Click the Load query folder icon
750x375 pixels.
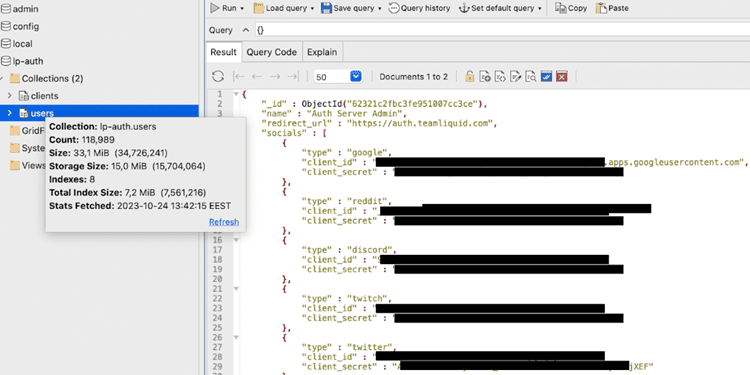258,8
